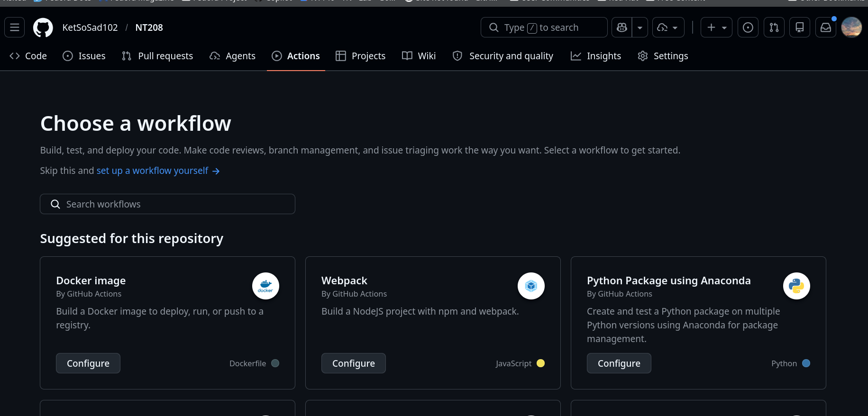Open the global navigation hamburger menu

[15, 27]
